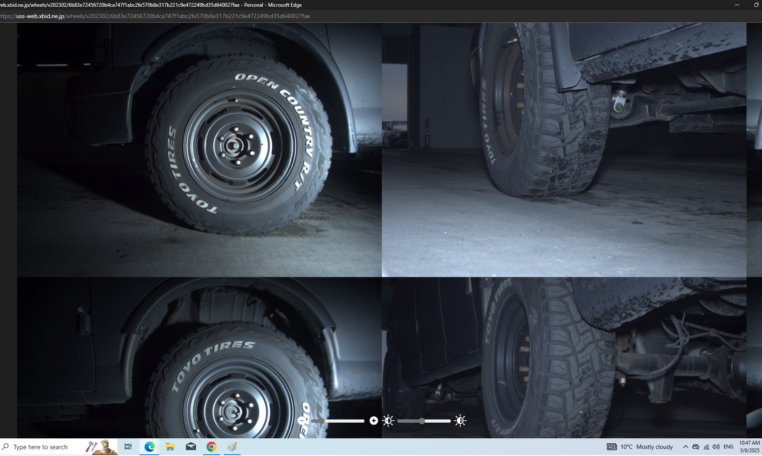Image resolution: width=762 pixels, height=456 pixels.
Task: Open the Open Country R/T front tire photo
Action: click(199, 150)
